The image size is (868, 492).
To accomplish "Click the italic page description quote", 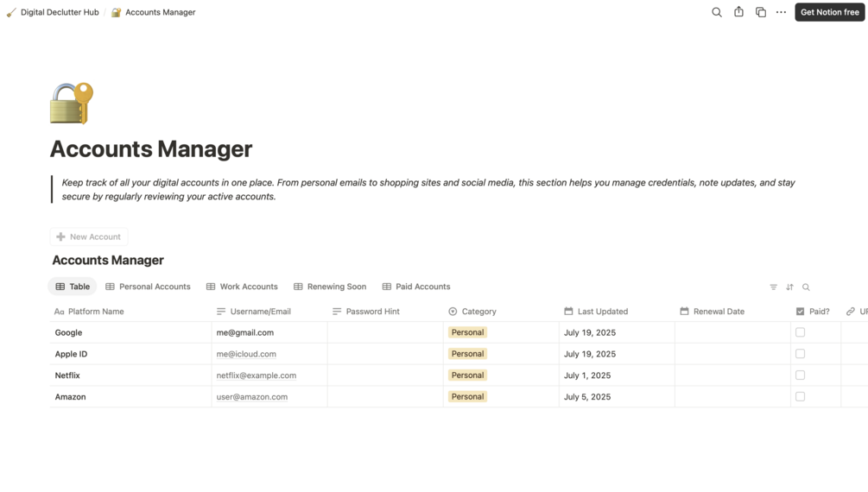I will pos(428,189).
